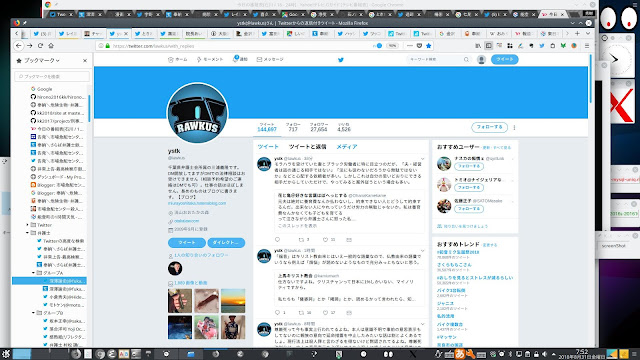
Task: Click the Twitter bird logo in page header
Action: point(341,60)
